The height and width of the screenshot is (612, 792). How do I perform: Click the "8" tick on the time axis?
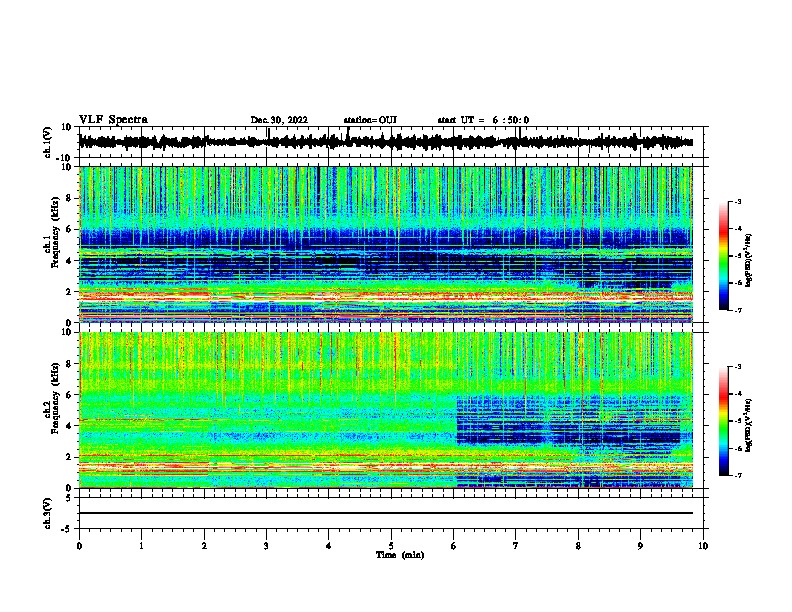coord(578,546)
